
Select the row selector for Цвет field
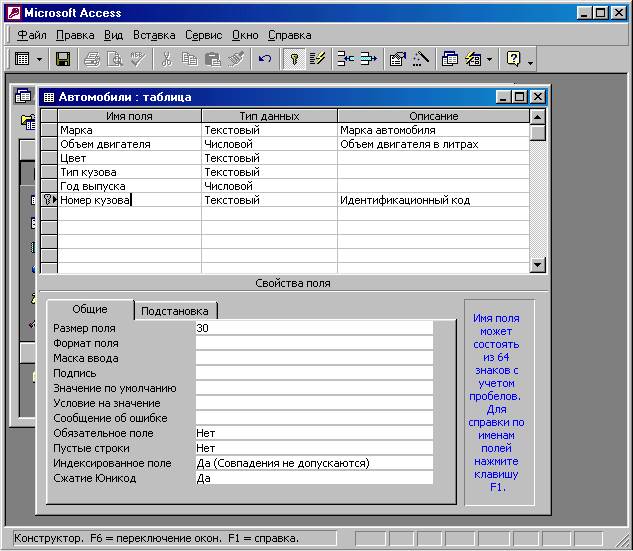click(48, 158)
